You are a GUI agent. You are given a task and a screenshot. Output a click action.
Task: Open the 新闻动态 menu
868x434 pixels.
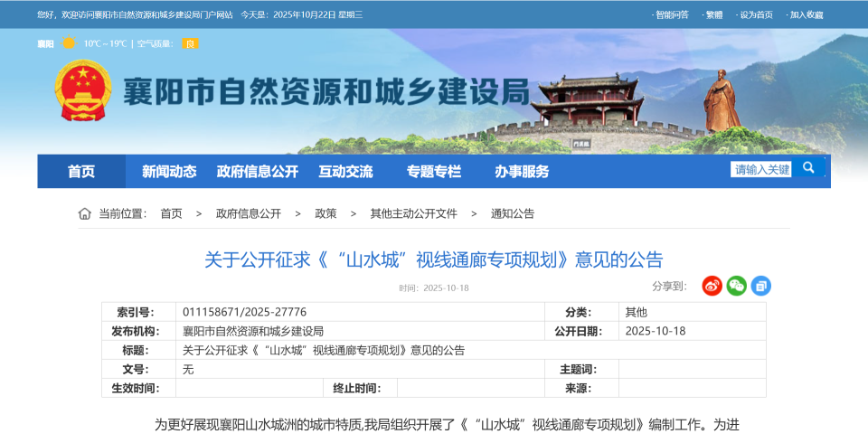tap(169, 172)
